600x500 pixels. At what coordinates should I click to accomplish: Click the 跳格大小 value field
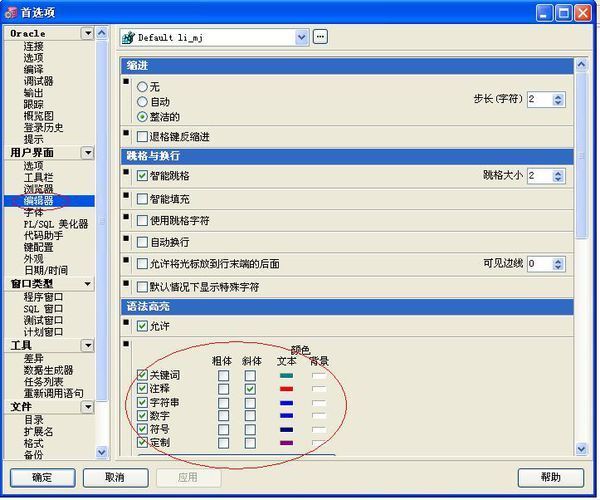click(x=537, y=176)
